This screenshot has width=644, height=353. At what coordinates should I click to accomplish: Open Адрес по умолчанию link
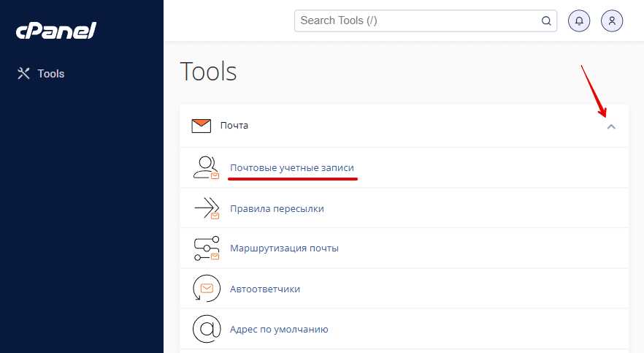(x=279, y=330)
